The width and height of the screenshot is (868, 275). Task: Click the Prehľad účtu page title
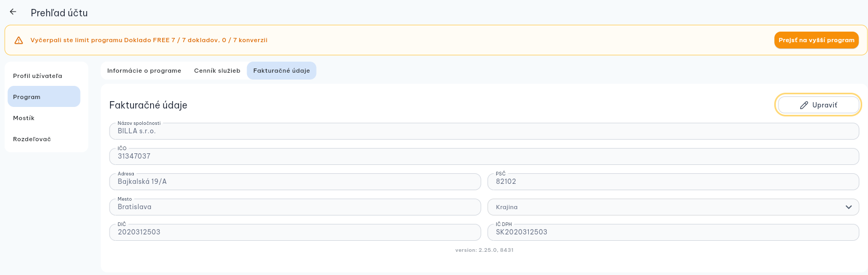(x=60, y=13)
